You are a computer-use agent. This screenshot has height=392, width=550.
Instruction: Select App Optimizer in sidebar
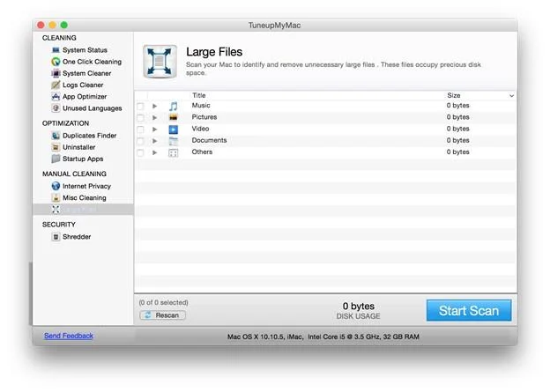[x=86, y=96]
